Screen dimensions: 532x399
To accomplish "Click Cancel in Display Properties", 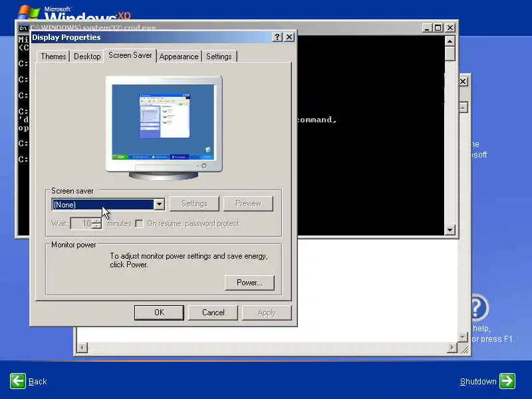I will [x=213, y=313].
